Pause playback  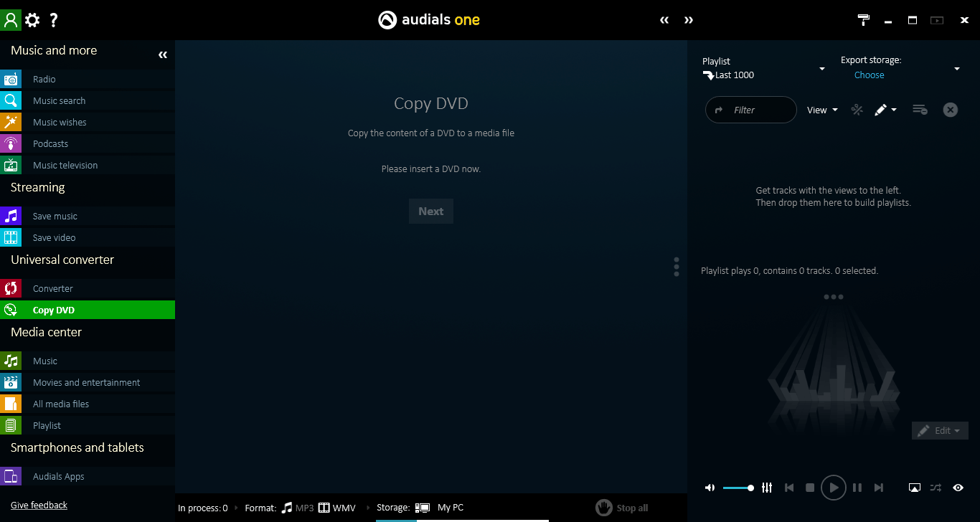pyautogui.click(x=857, y=488)
